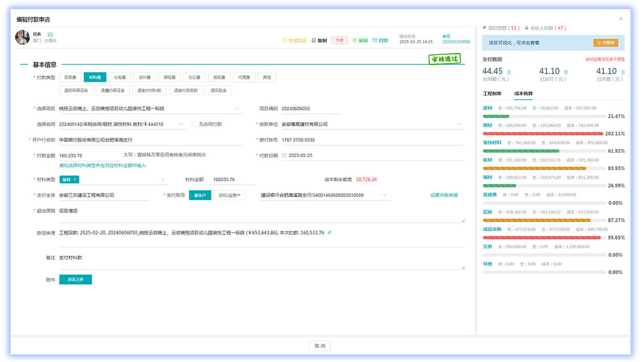Open the 设置关联单据 link

coord(444,195)
